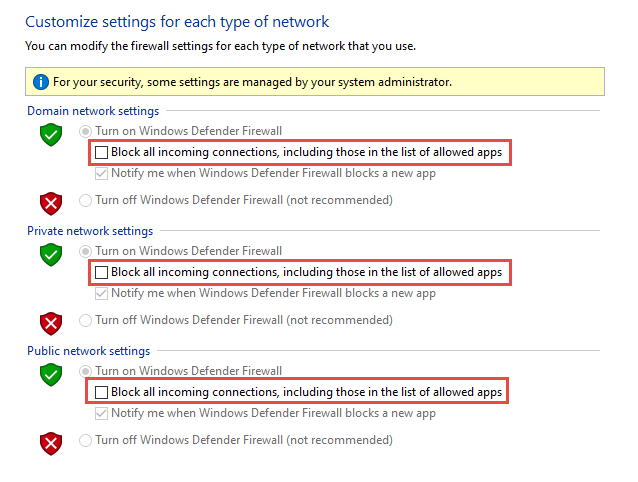The width and height of the screenshot is (638, 482).
Task: Select Turn off Windows Defender Firewall for Domain
Action: (x=85, y=200)
